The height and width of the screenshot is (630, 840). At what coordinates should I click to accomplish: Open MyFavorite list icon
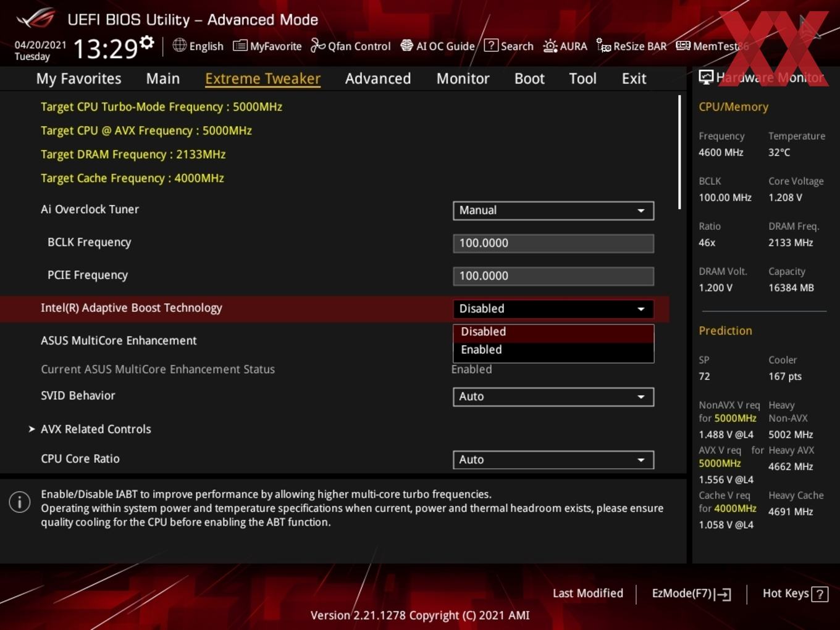(x=240, y=46)
